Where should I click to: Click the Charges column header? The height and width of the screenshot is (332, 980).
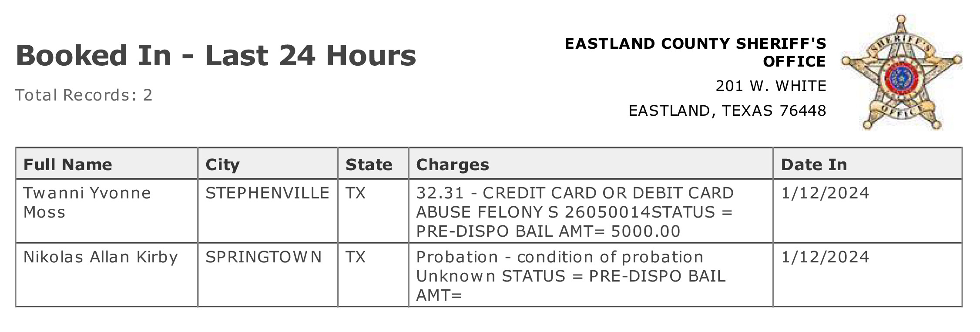[591, 164]
